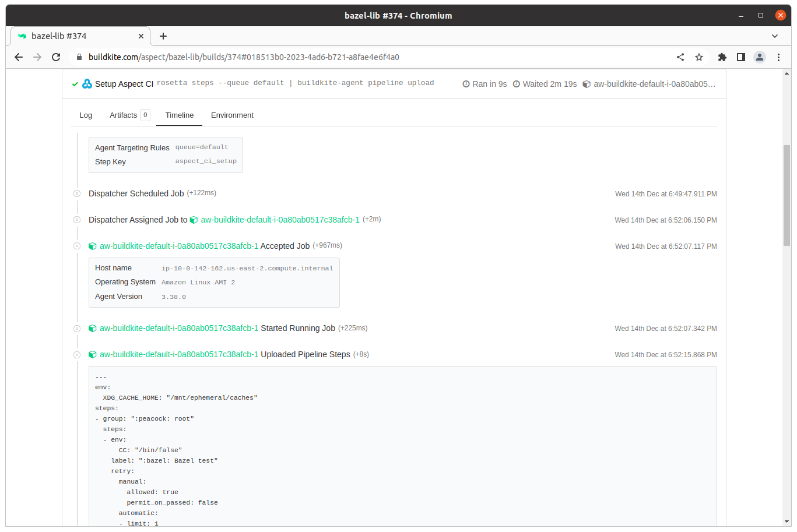Select the bazel-lib #374 browser tab
797x532 pixels.
pyautogui.click(x=80, y=36)
